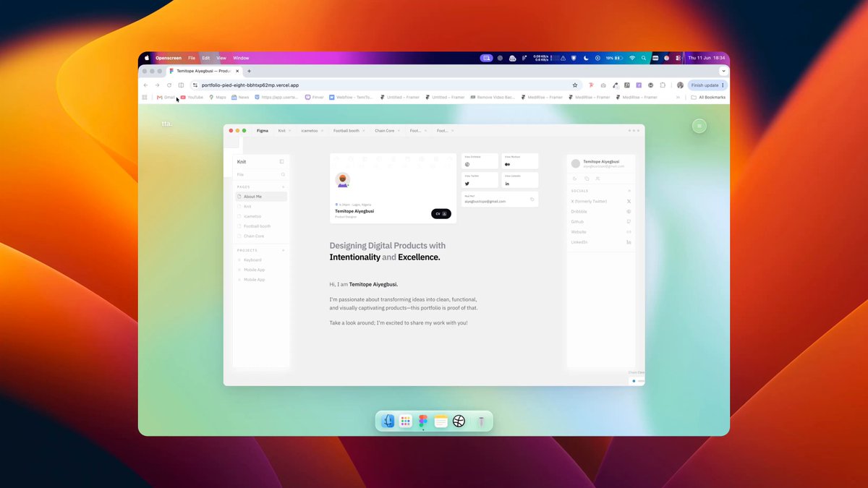Click the View LinkedIn card
The width and height of the screenshot is (868, 488).
coord(520,181)
